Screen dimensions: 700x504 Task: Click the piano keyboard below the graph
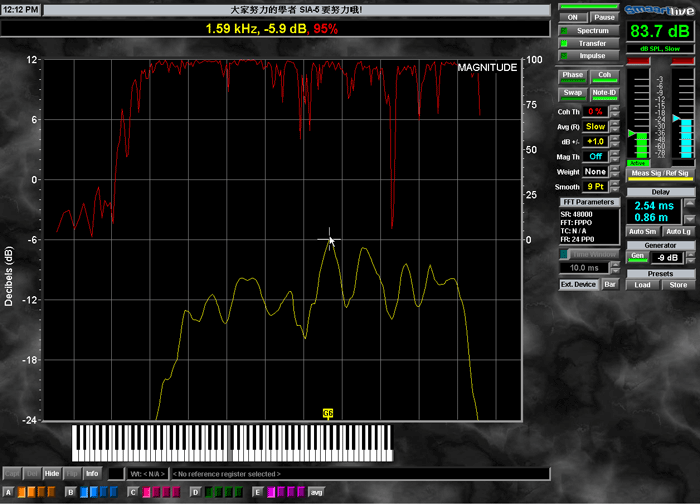coord(231,442)
